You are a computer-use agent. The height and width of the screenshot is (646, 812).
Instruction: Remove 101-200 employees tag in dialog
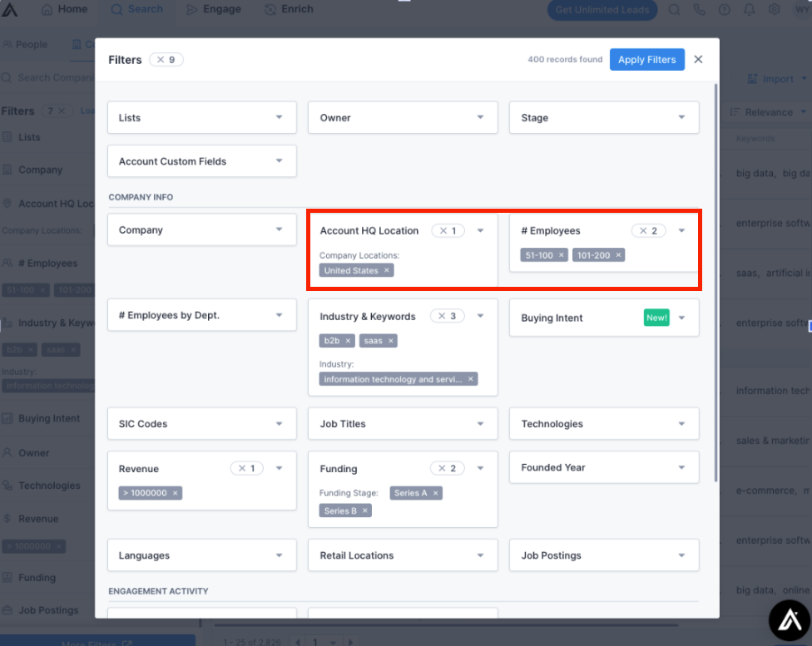(x=618, y=255)
